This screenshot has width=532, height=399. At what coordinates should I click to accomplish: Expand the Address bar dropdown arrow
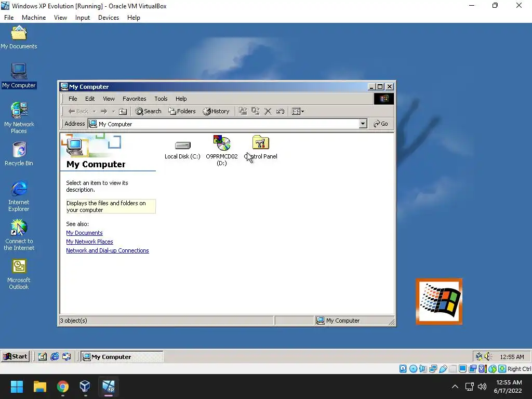(x=363, y=124)
